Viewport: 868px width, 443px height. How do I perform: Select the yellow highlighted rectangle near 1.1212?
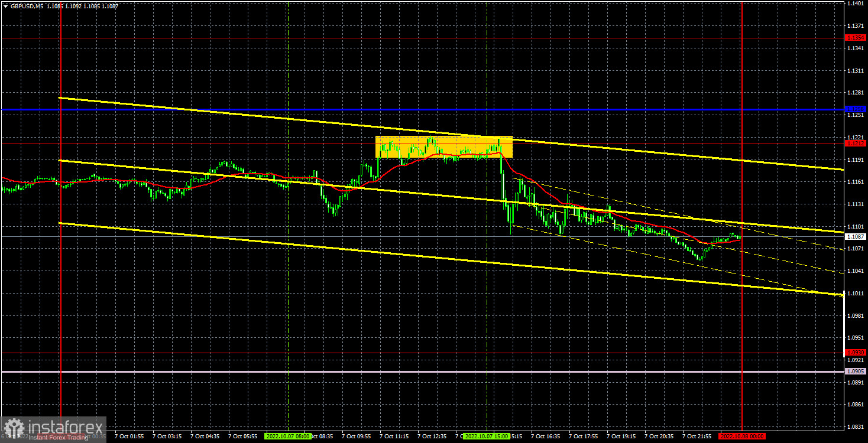pyautogui.click(x=444, y=147)
